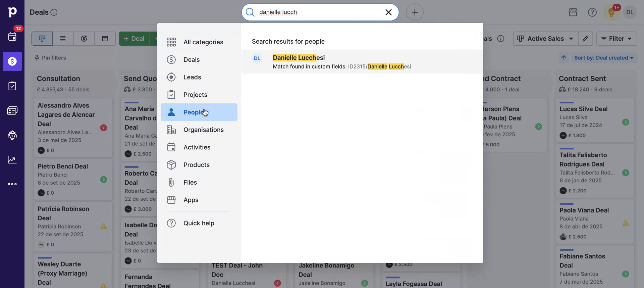Select Products search category
The image size is (644, 288).
tap(199, 165)
